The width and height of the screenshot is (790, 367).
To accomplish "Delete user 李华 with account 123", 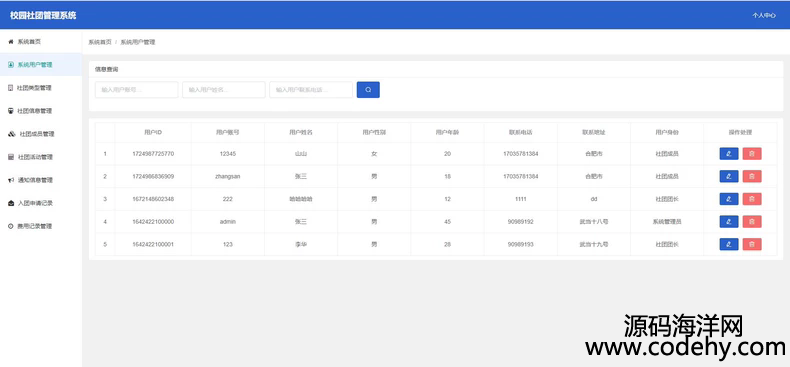I will point(752,244).
